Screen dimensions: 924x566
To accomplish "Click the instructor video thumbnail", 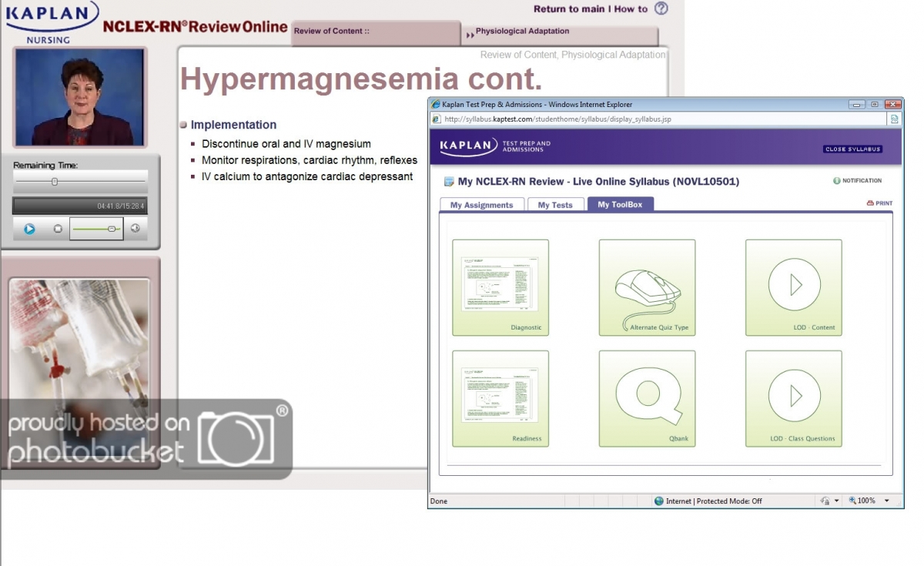I will 80,97.
